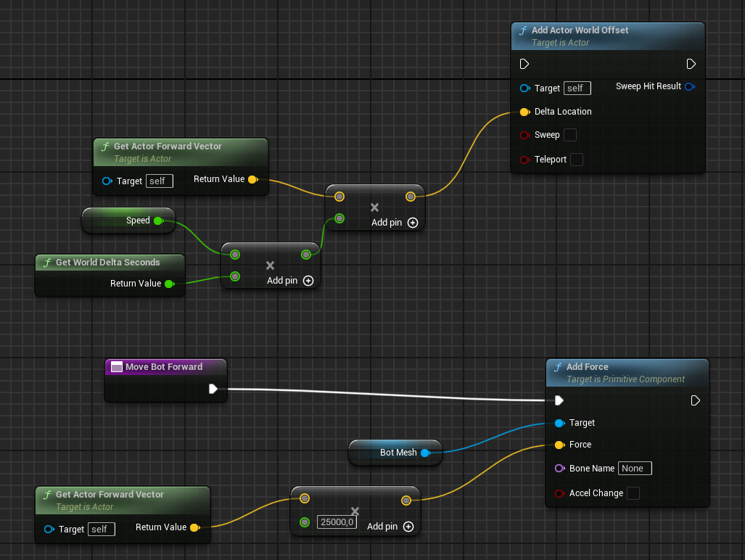Screen dimensions: 745x560
Task: Click the Bot Mesh variable output pin
Action: [x=425, y=453]
